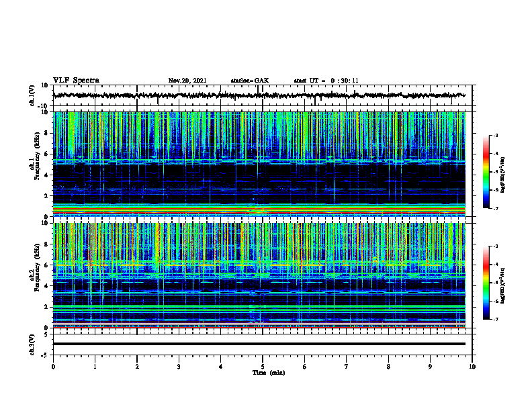Select the "start UT = 0:30:11" text

[x=326, y=81]
